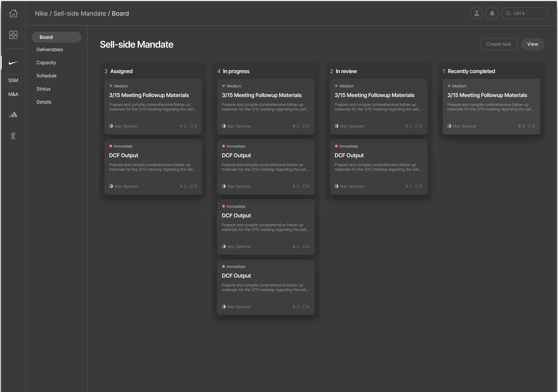Click comment icon on Assigned DCF Output card
This screenshot has width=558, height=392.
192,186
